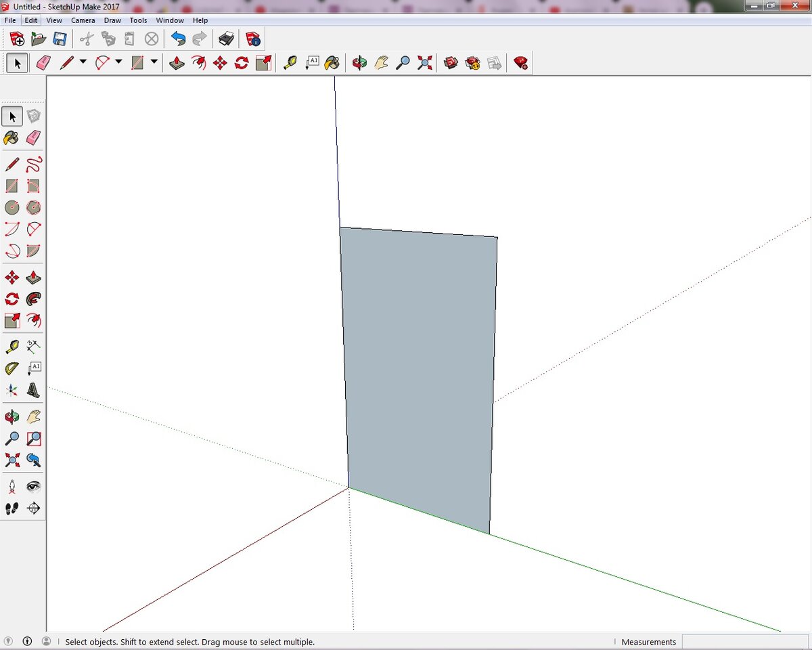The height and width of the screenshot is (650, 812).
Task: Print the model using the printer icon
Action: click(226, 39)
